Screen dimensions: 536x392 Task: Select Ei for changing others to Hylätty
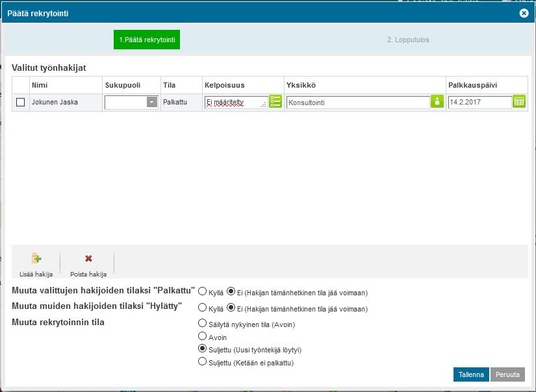pos(231,308)
